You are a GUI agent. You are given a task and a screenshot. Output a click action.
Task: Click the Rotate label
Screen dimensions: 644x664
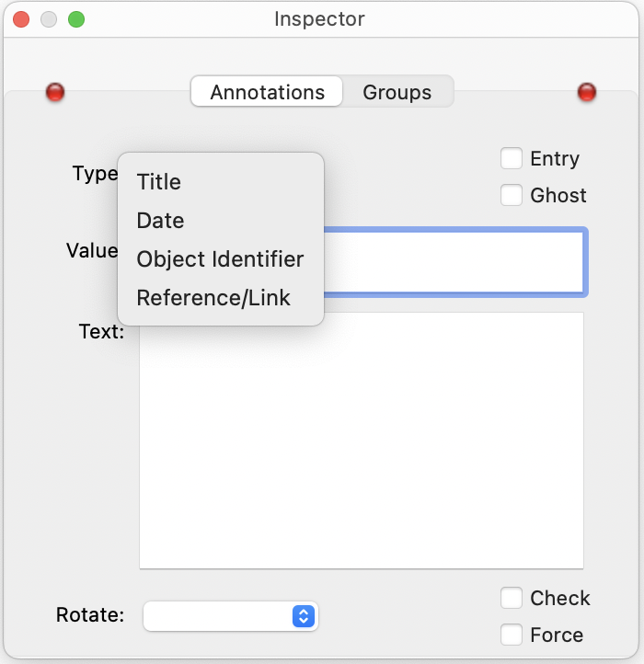[x=90, y=615]
